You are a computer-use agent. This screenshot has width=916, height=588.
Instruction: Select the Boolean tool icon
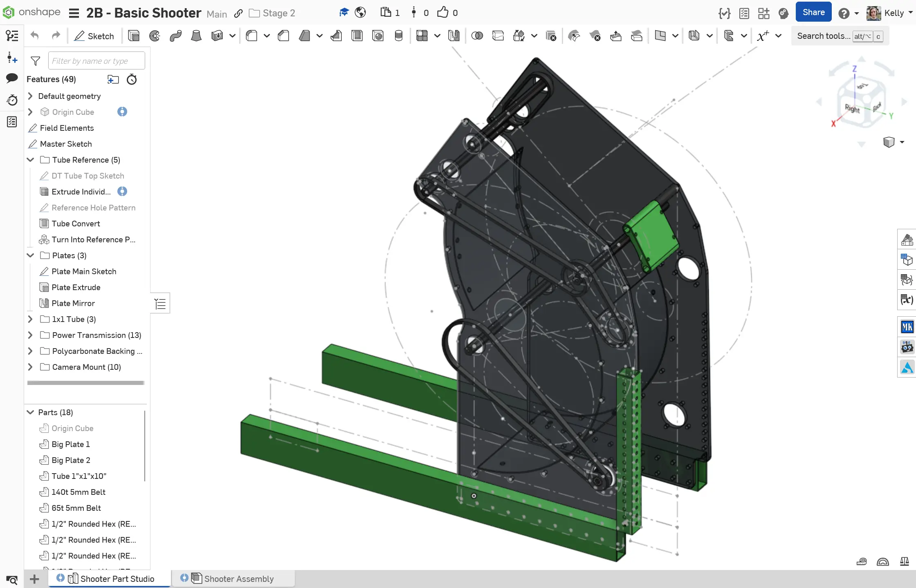coord(477,36)
